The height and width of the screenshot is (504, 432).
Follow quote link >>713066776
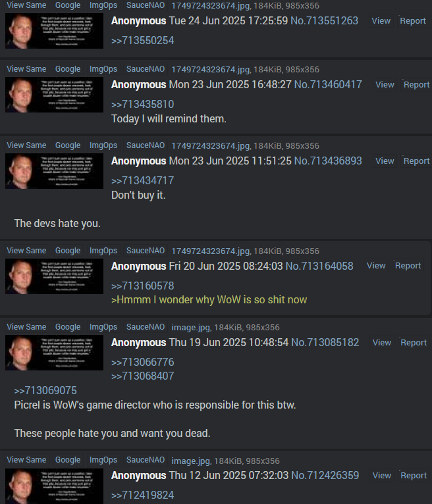coord(142,363)
